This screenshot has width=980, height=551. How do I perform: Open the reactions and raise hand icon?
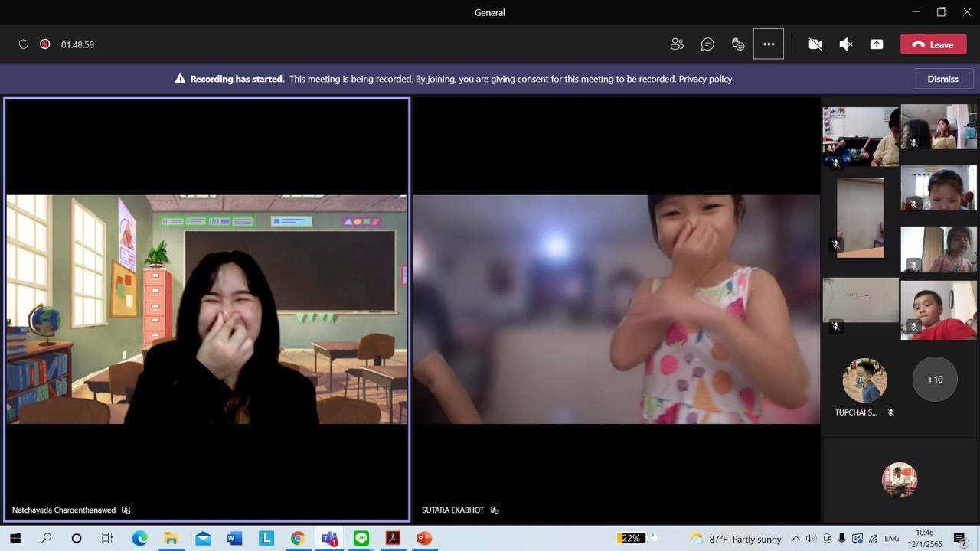[x=738, y=44]
